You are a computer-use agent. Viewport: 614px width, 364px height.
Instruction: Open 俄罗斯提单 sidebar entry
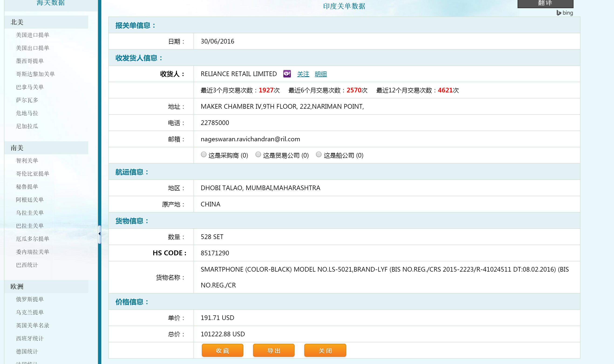click(x=30, y=299)
